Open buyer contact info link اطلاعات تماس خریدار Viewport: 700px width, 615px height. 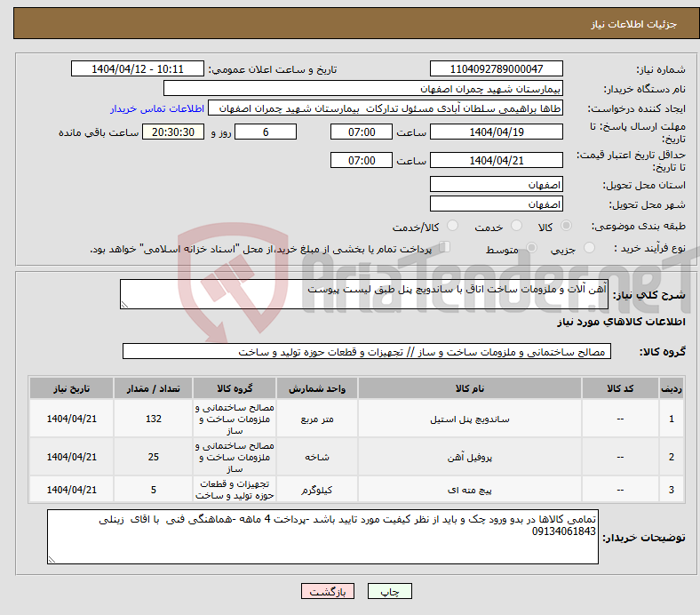pos(157,108)
